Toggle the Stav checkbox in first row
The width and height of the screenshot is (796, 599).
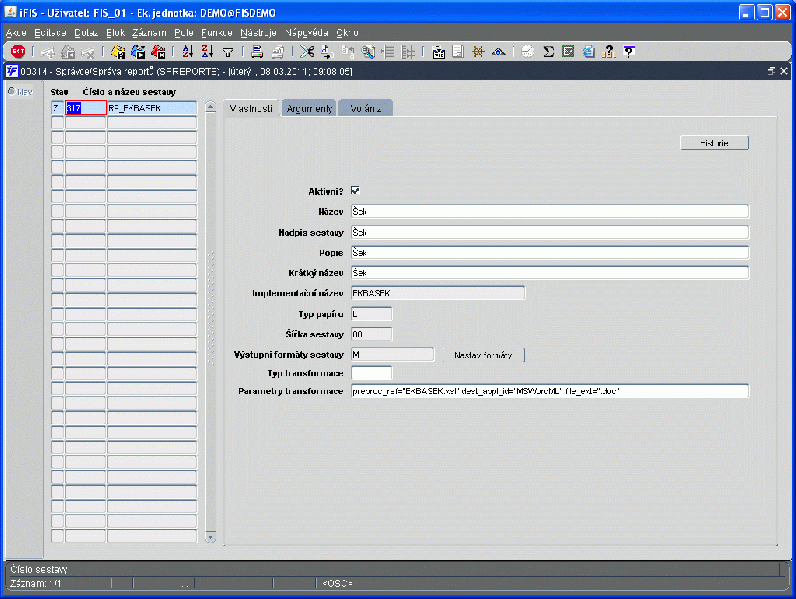(57, 108)
